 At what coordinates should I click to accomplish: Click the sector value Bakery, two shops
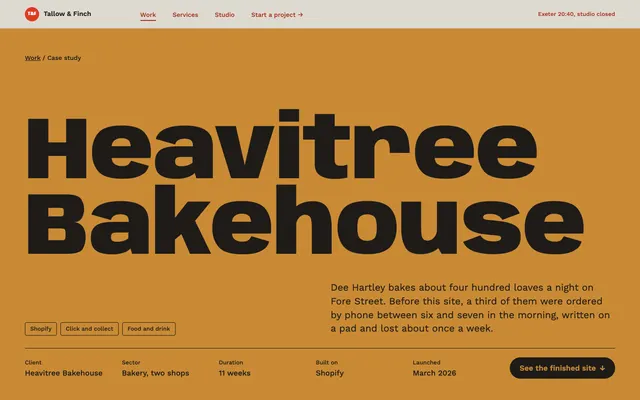(156, 373)
